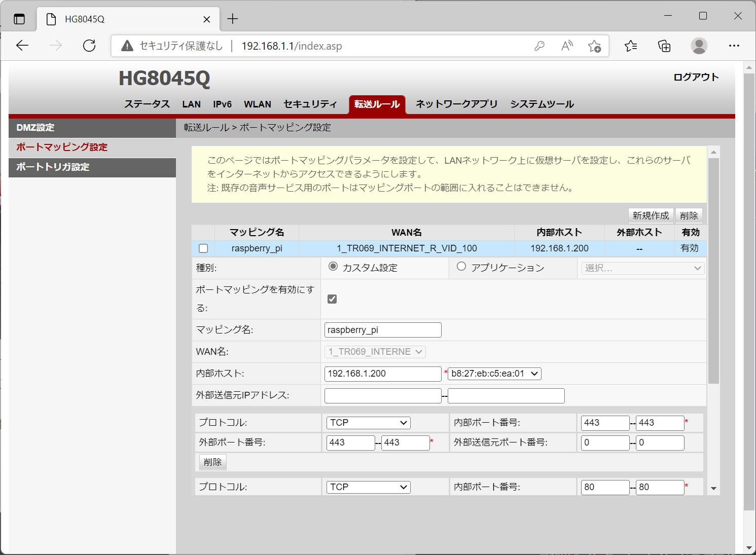Close the HG8045Q tab
756x555 pixels.
207,19
